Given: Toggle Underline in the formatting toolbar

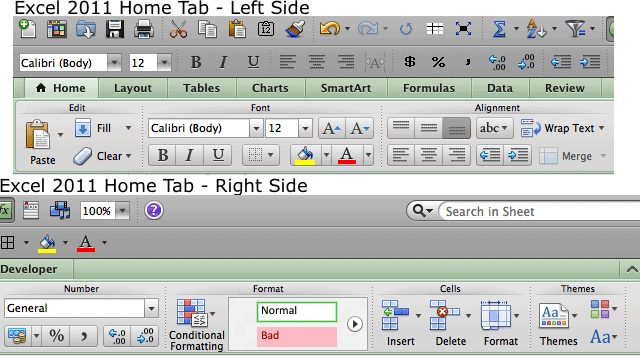Looking at the screenshot, I should click(253, 62).
